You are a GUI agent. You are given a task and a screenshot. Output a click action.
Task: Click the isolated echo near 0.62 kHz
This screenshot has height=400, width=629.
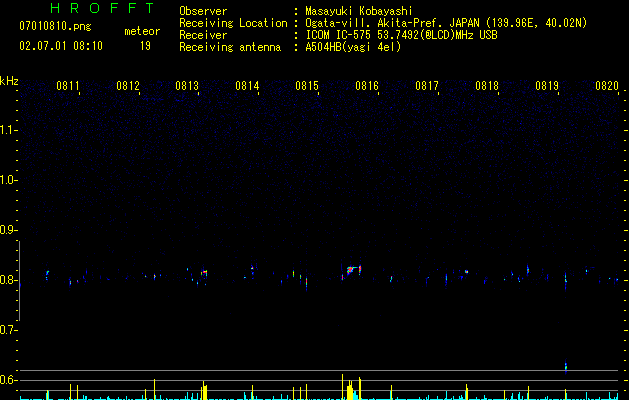[566, 366]
